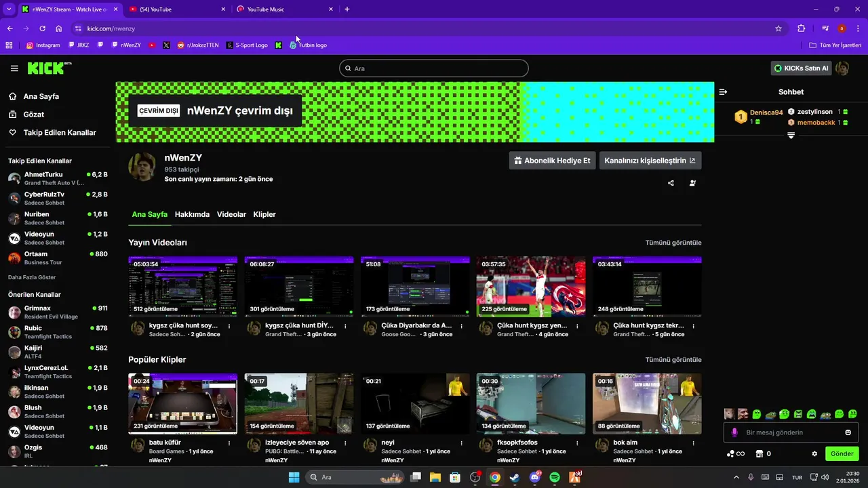Screen dimensions: 868x488
Task: Switch to the (54) YouTube browser tab
Action: 178,9
